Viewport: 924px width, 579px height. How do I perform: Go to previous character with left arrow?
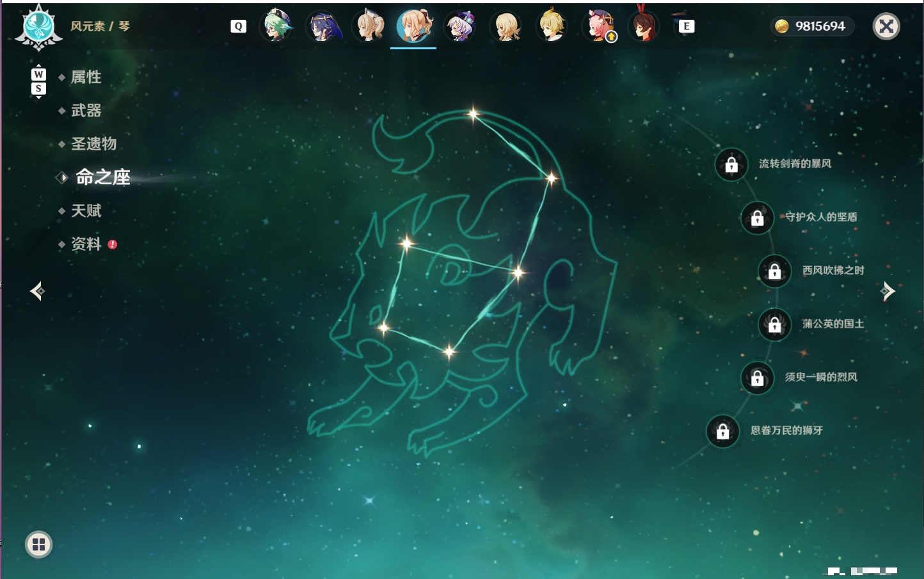pos(37,291)
